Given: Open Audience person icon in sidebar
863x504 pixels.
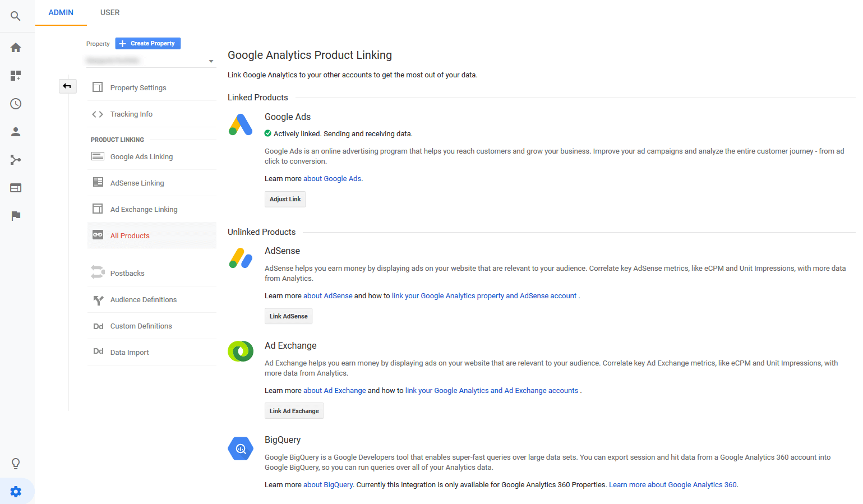Looking at the screenshot, I should click(16, 132).
